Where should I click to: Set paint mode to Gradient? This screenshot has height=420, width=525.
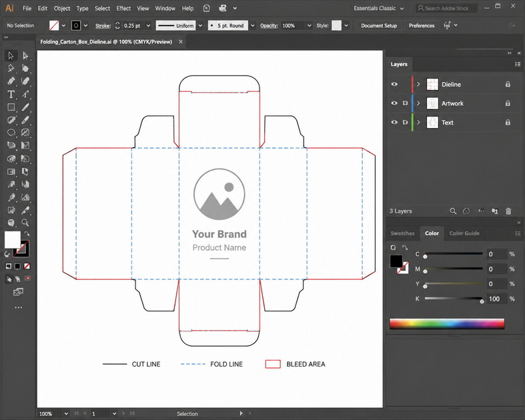point(17,266)
